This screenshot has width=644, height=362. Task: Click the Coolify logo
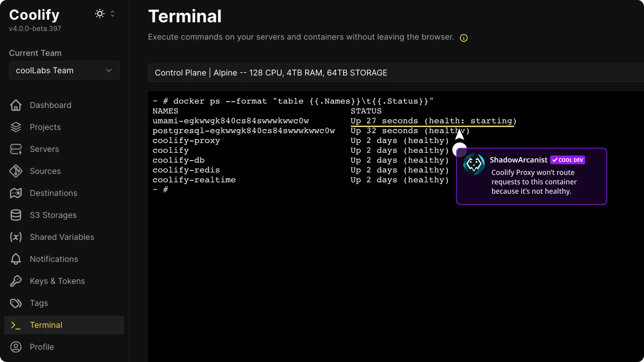tap(34, 14)
